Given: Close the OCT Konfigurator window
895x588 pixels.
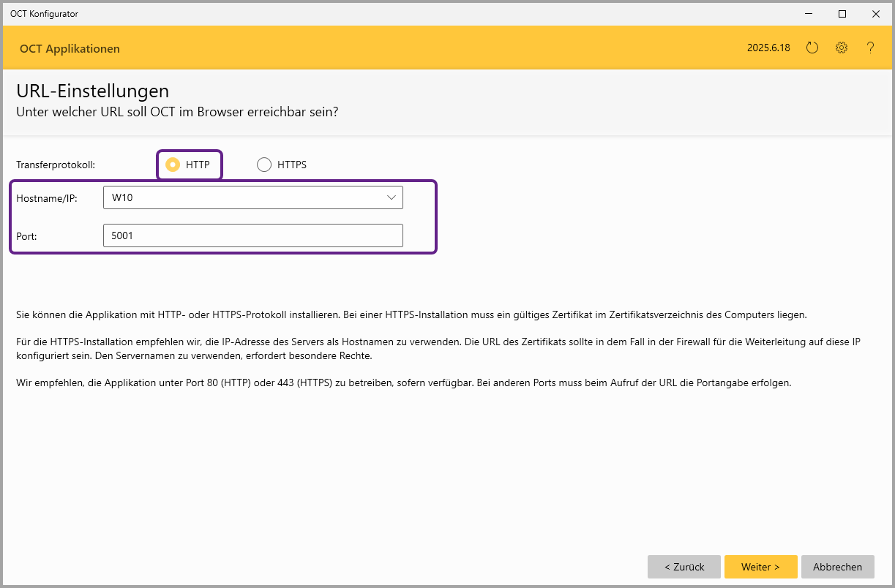Looking at the screenshot, I should (876, 14).
